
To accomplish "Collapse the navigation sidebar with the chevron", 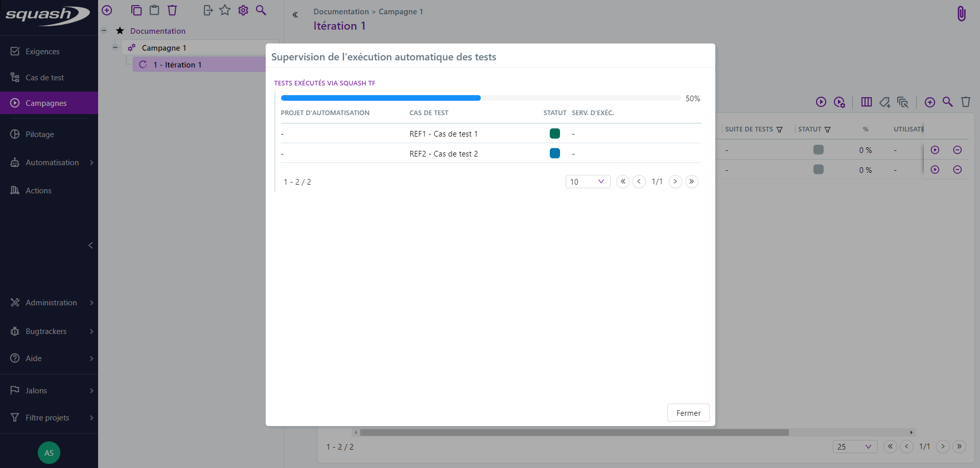I will coord(91,246).
